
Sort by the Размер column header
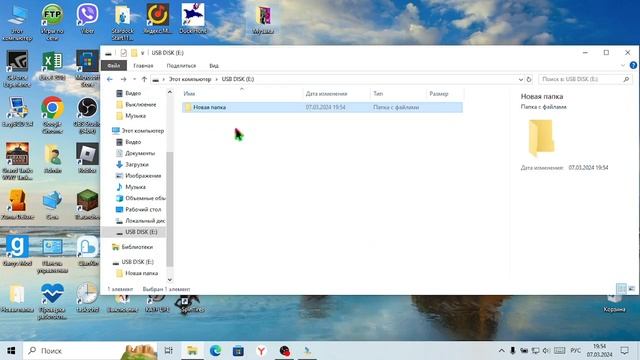pos(444,93)
